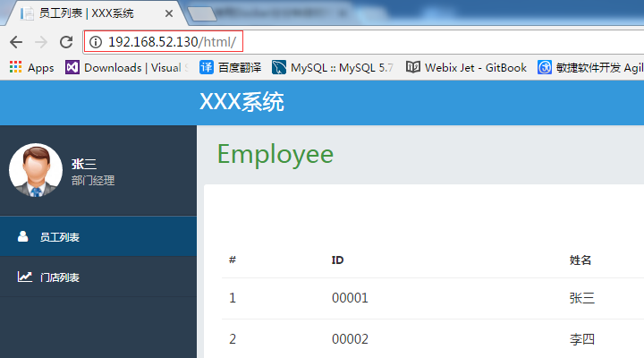Click name cell 李四 in table
Viewport: 644px width, 358px height.
coord(582,339)
